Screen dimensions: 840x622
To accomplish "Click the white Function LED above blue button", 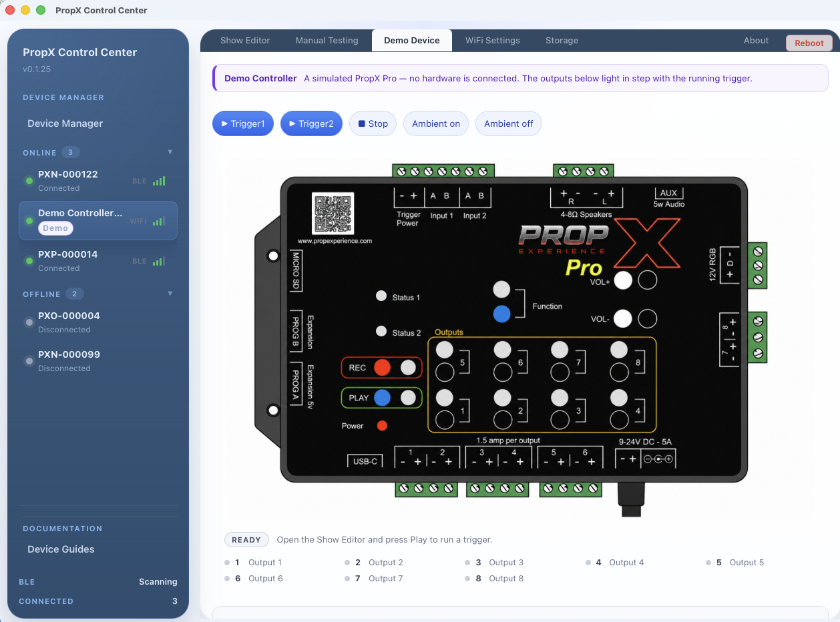I will click(501, 289).
